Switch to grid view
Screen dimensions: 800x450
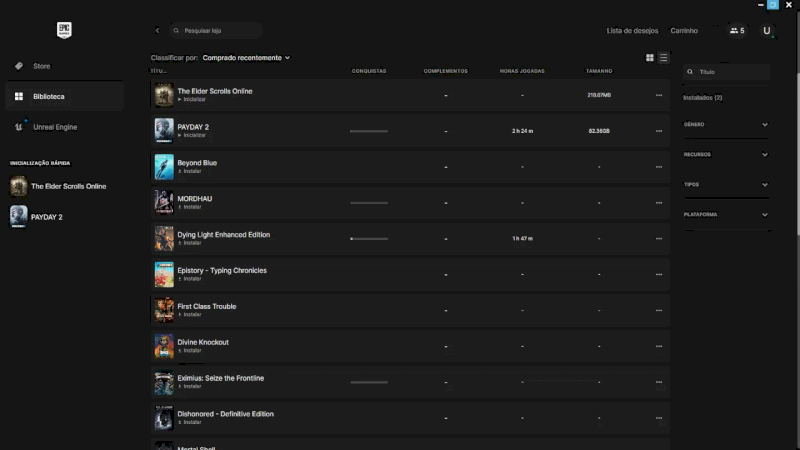click(x=650, y=58)
